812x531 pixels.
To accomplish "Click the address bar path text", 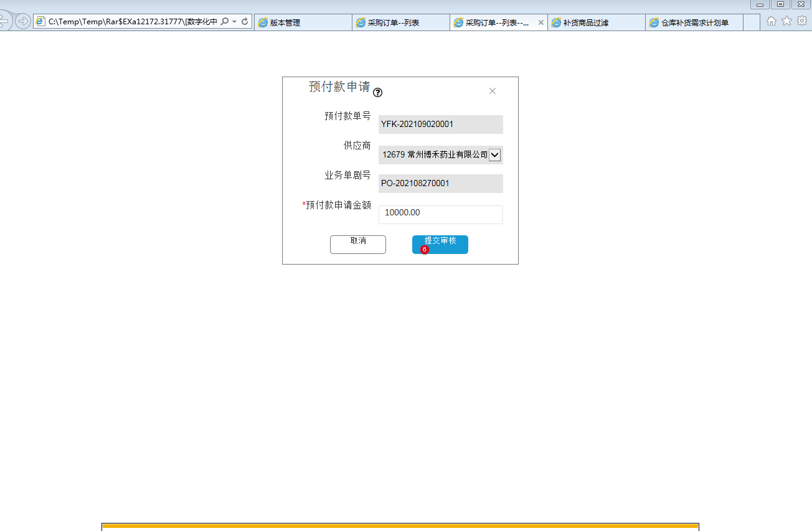I will (x=133, y=22).
